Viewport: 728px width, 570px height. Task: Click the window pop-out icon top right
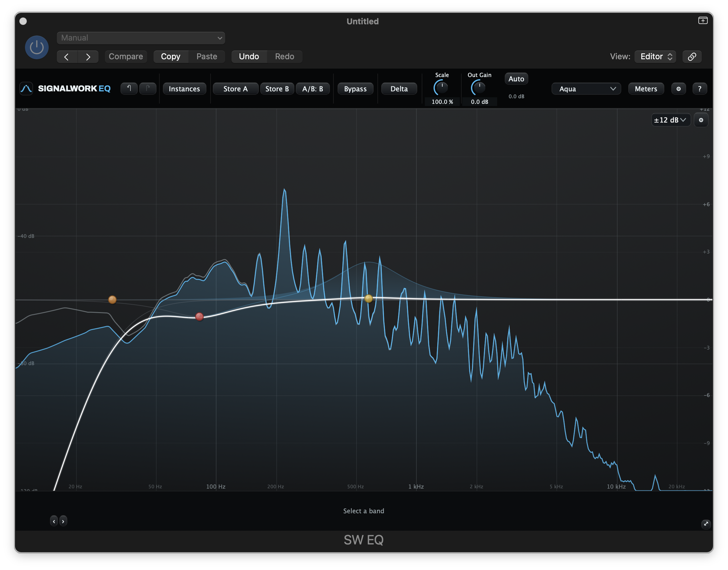point(703,21)
